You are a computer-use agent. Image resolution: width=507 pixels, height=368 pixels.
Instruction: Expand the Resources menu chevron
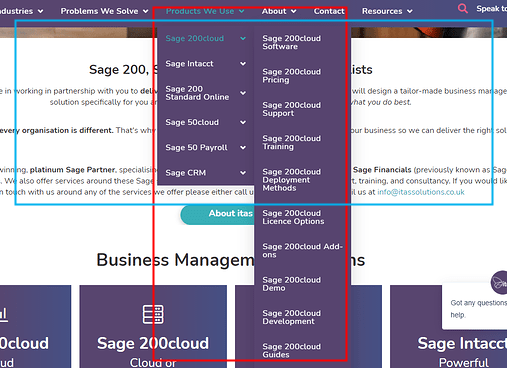coord(410,11)
